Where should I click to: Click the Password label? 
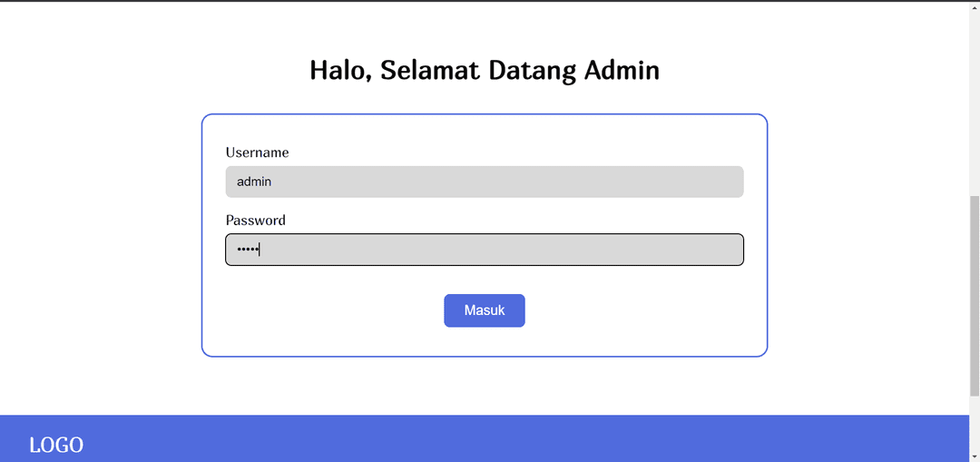click(x=256, y=220)
